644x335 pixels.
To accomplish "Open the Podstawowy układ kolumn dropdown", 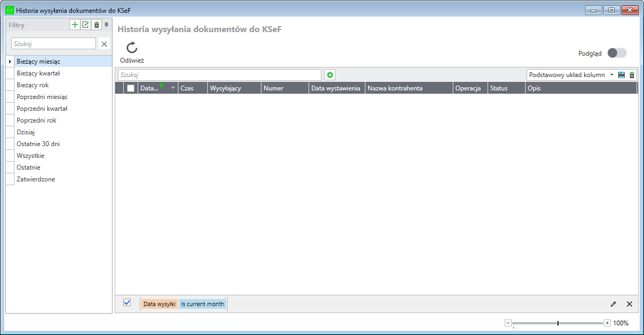I will [x=612, y=75].
